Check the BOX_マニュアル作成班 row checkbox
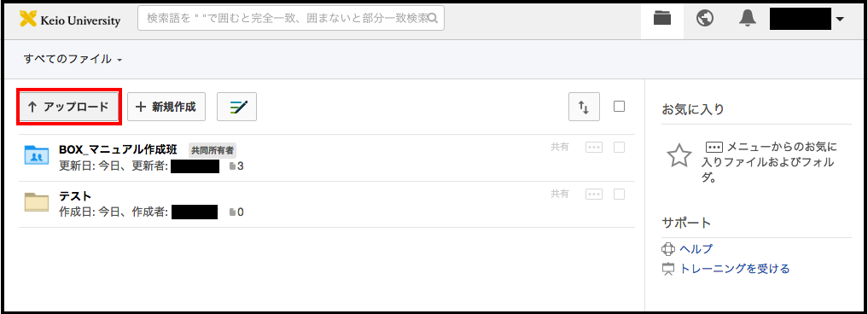 (x=620, y=148)
